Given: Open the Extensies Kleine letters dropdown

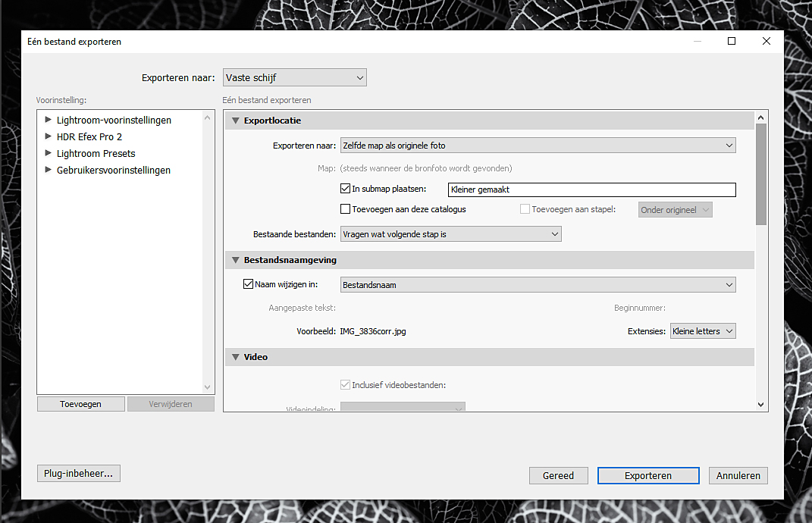Looking at the screenshot, I should pos(702,331).
